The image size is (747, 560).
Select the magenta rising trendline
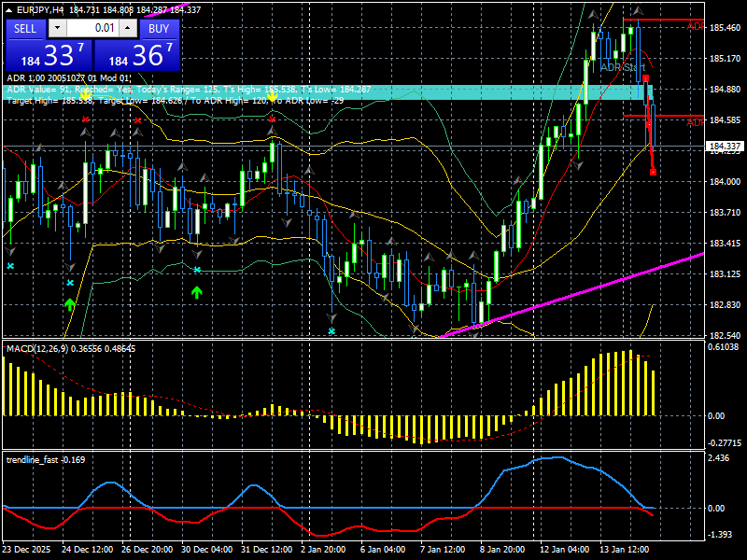pos(571,295)
